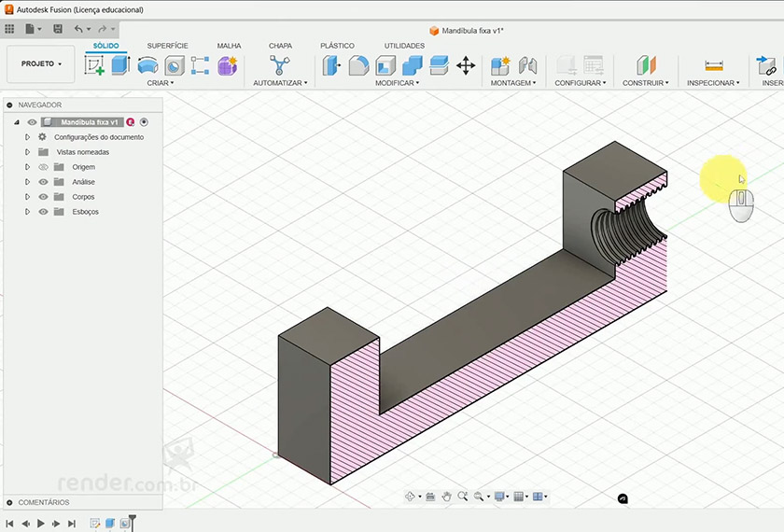Click the Save icon

pyautogui.click(x=58, y=29)
